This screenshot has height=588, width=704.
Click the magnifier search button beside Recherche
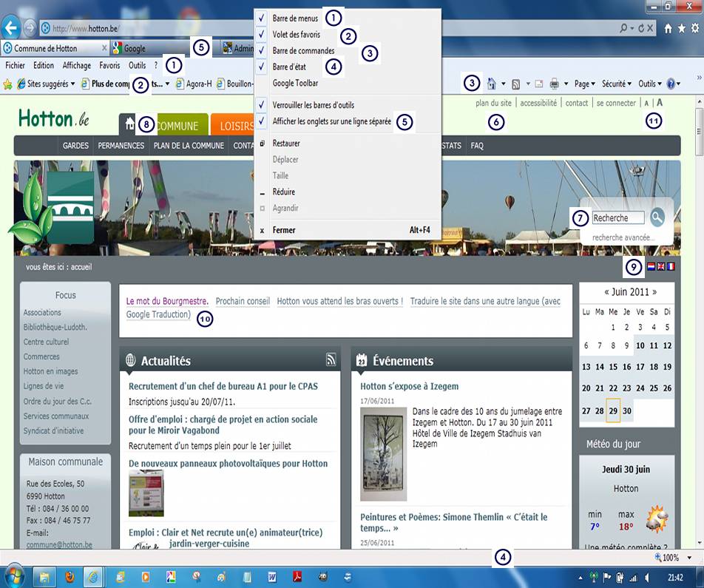[657, 217]
